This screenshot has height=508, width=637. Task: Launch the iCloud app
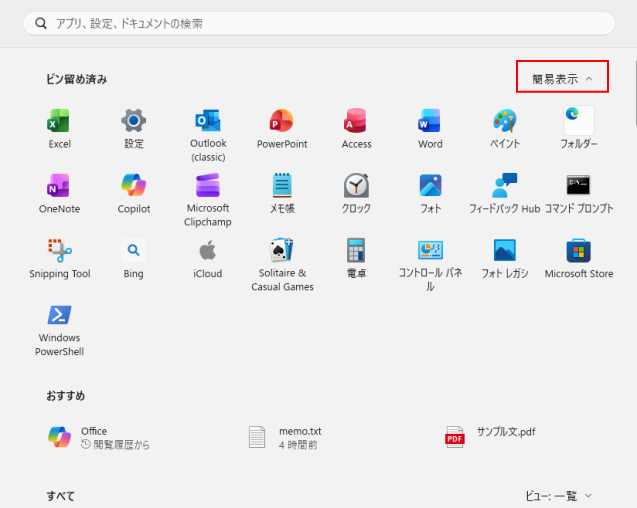point(208,258)
